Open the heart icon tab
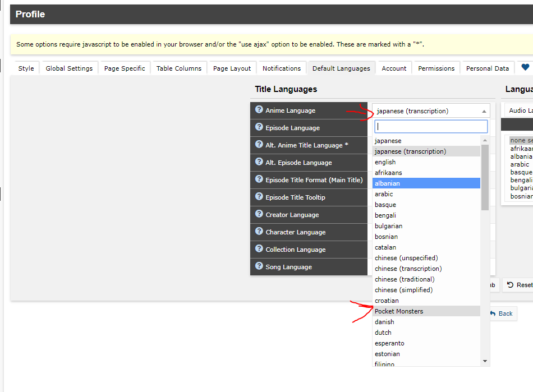The width and height of the screenshot is (533, 392). [x=525, y=68]
